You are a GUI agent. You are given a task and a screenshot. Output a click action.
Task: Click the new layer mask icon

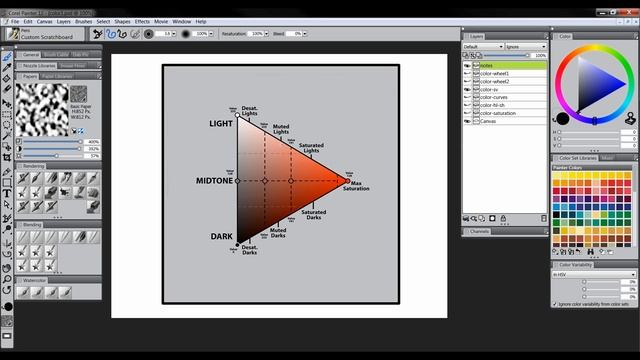pyautogui.click(x=492, y=218)
